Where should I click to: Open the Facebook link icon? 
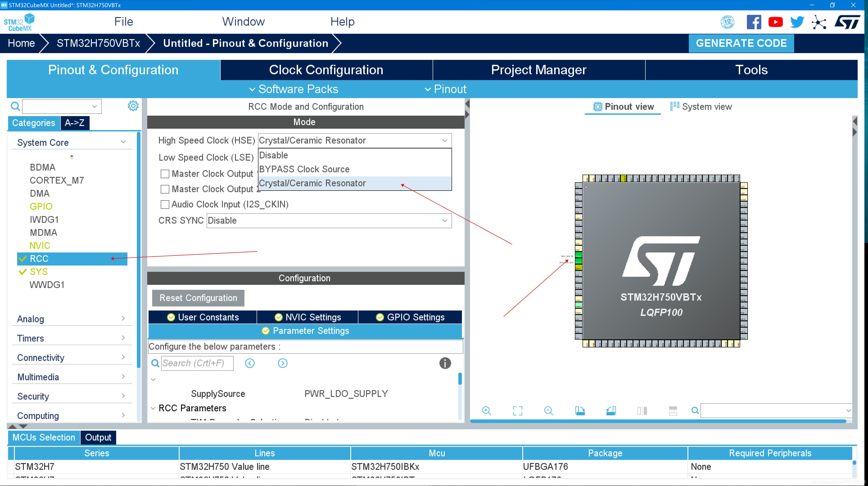click(x=754, y=22)
